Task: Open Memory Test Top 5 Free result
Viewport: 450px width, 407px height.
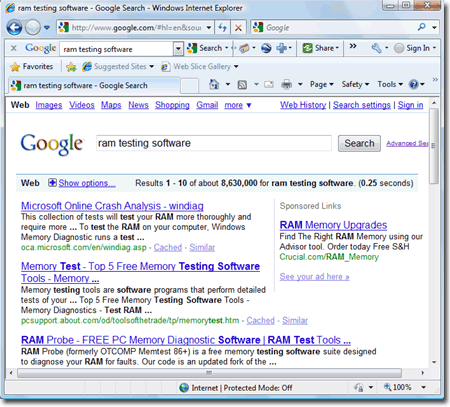Action: 140,272
